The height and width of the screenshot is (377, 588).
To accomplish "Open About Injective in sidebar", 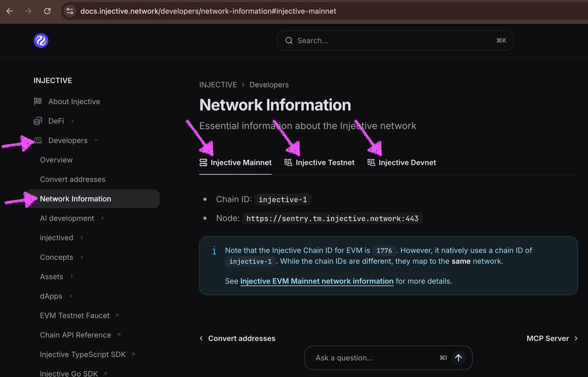I will pos(74,101).
